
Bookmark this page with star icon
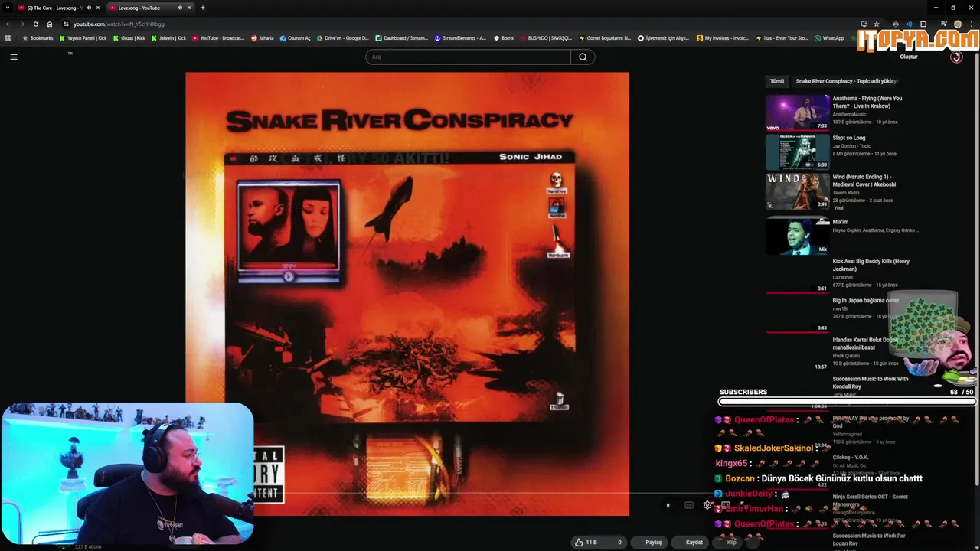(877, 24)
